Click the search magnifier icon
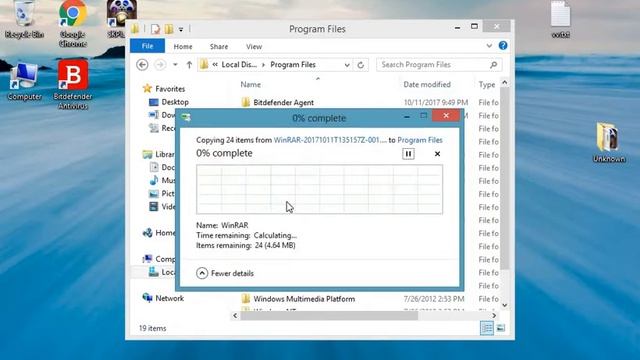Image resolution: width=640 pixels, height=360 pixels. pos(493,64)
